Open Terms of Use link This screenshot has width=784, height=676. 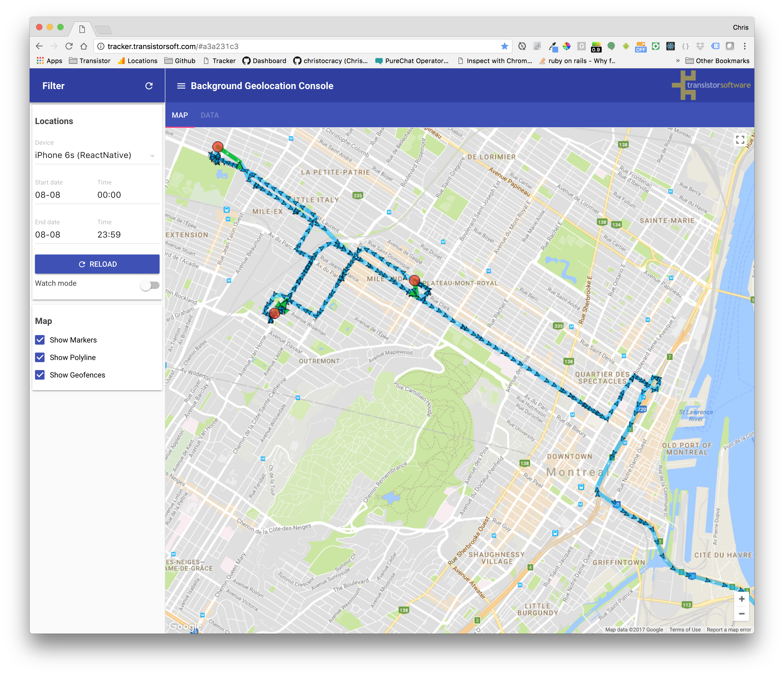click(685, 629)
